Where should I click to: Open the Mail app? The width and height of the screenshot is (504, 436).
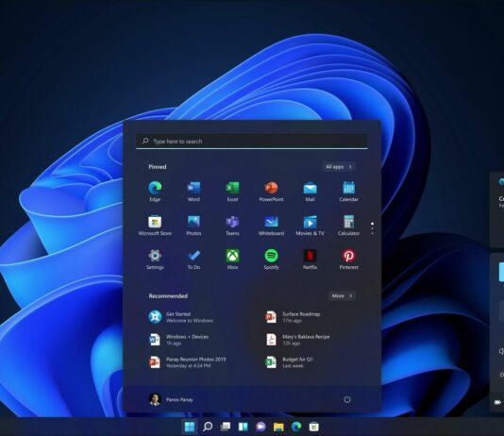click(310, 192)
